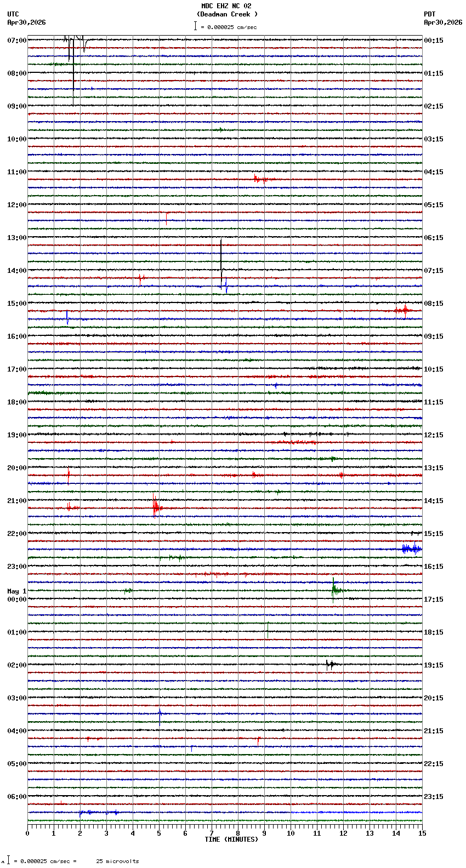Click the 15 minute axis tick label
This screenshot has width=466, height=868.
tap(422, 833)
